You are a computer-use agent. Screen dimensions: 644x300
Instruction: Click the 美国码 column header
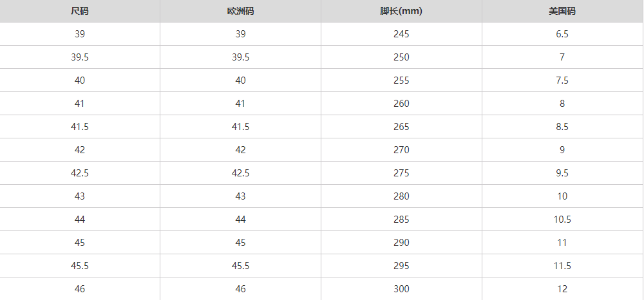[562, 11]
